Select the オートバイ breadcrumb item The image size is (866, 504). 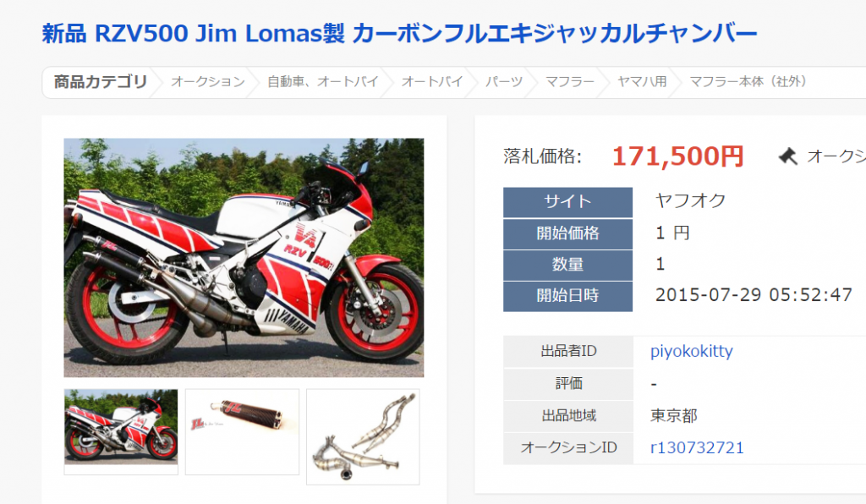point(432,82)
